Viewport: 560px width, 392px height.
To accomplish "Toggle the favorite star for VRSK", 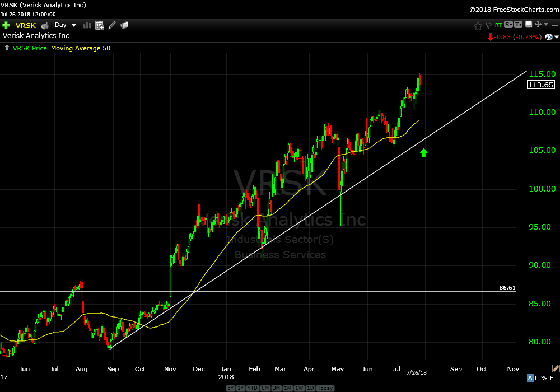I will point(478,25).
